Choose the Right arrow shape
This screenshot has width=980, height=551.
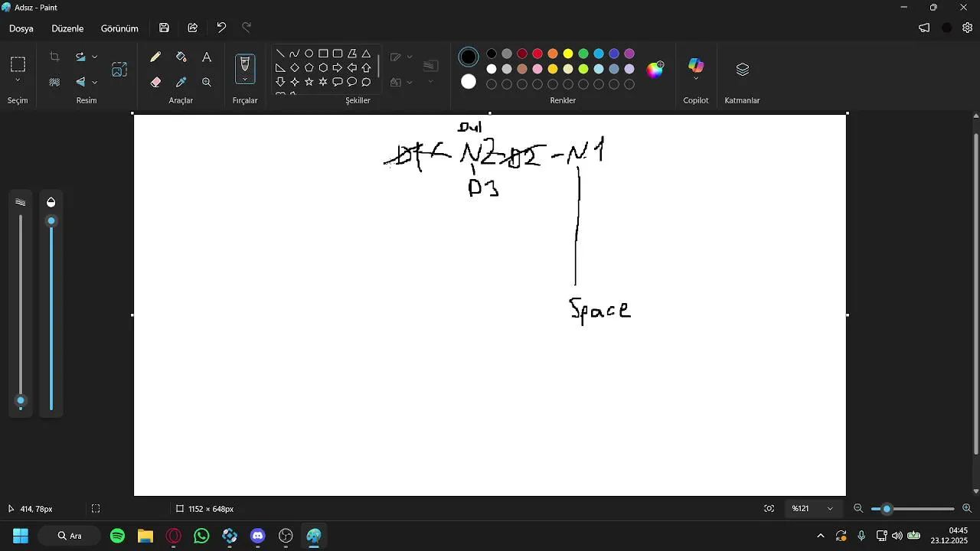click(x=338, y=67)
